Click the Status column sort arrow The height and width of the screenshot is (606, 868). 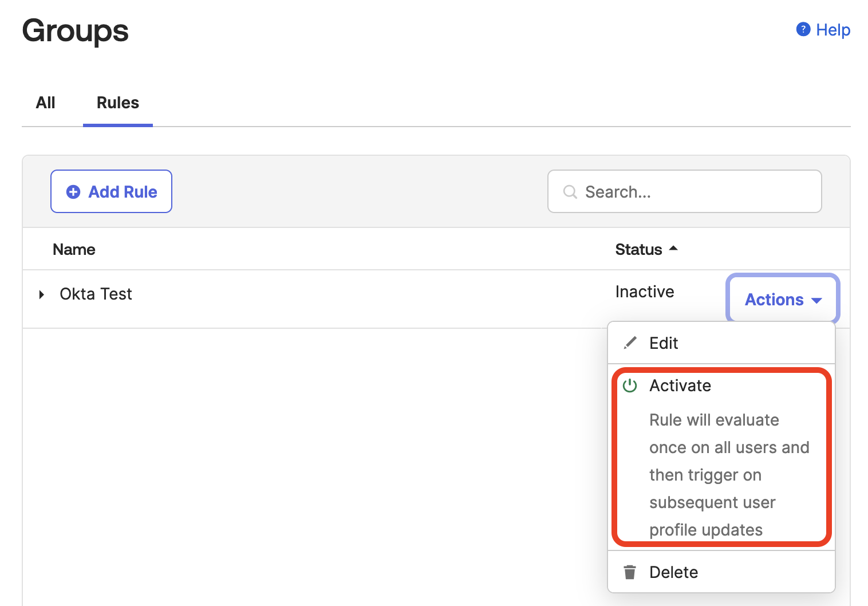tap(674, 249)
